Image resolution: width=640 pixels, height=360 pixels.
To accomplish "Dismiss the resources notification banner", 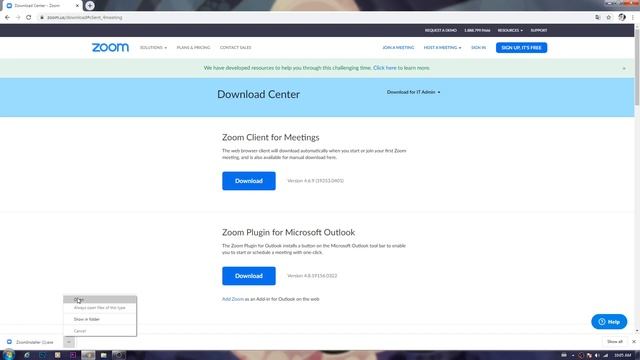I will pyautogui.click(x=624, y=68).
